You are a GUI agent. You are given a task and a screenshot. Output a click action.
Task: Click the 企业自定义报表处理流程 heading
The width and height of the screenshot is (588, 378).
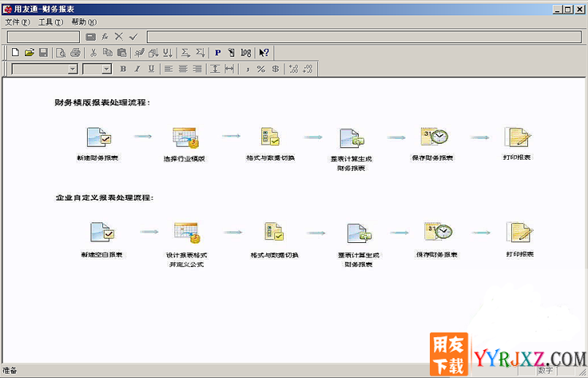click(104, 197)
